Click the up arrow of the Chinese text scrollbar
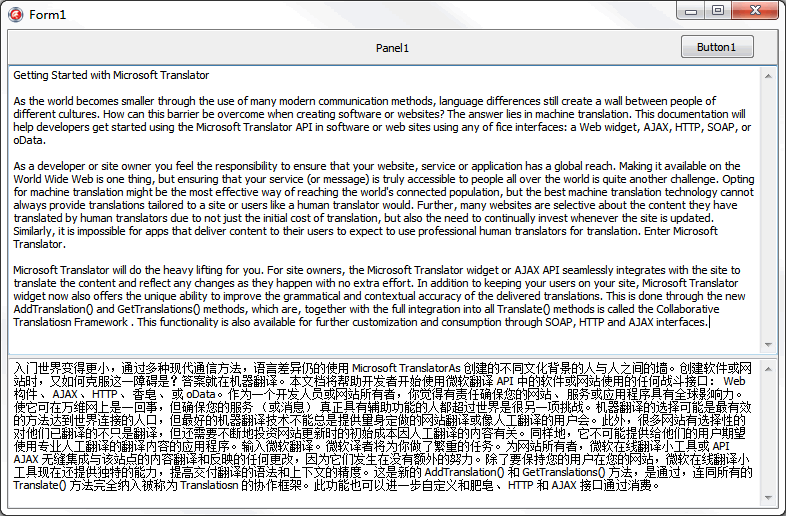Viewport: 786px width, 516px height. click(768, 370)
